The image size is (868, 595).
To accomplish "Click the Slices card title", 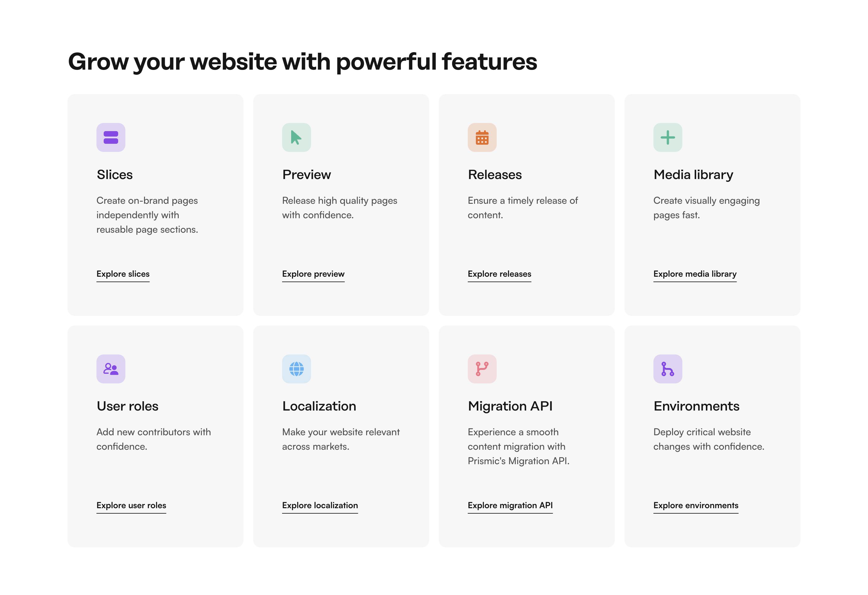I will tap(115, 175).
